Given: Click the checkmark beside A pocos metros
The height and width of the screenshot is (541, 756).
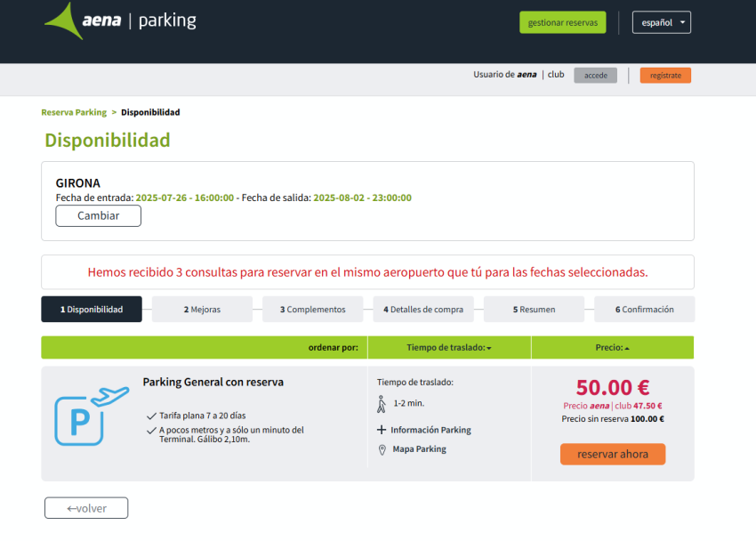Looking at the screenshot, I should coord(151,430).
